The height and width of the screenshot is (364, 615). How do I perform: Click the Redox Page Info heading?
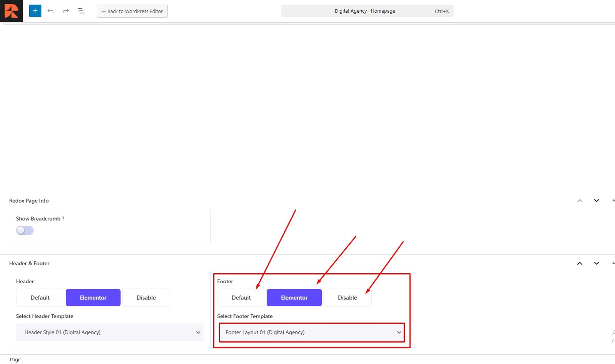29,201
